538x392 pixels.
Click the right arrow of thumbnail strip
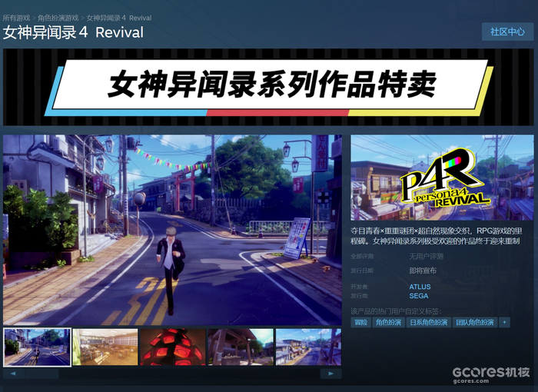point(330,374)
